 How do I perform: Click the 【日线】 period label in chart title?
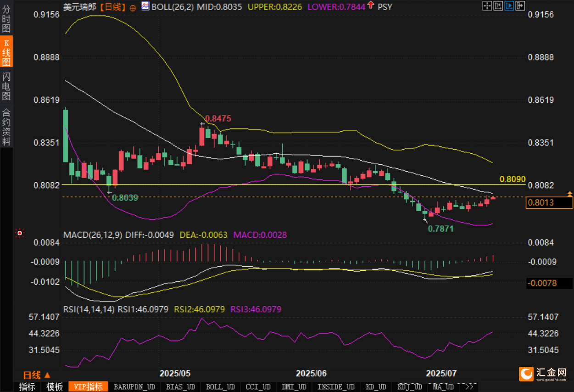coord(112,7)
